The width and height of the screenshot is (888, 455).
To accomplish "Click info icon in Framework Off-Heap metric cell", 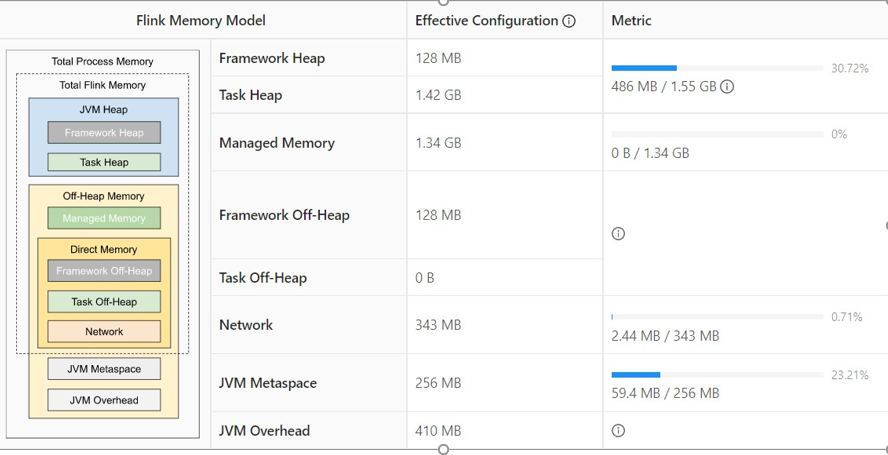I will coord(618,234).
